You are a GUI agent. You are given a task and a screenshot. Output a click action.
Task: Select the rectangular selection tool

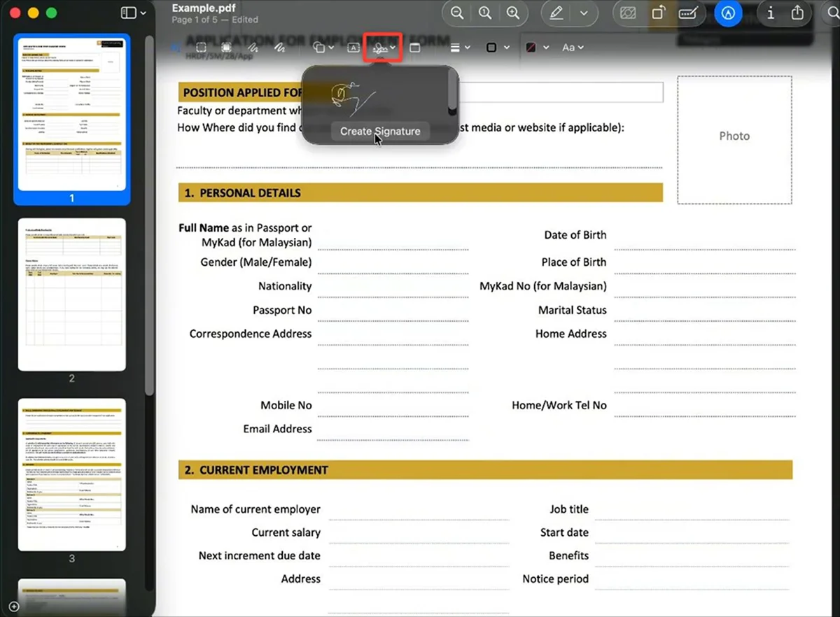tap(201, 48)
